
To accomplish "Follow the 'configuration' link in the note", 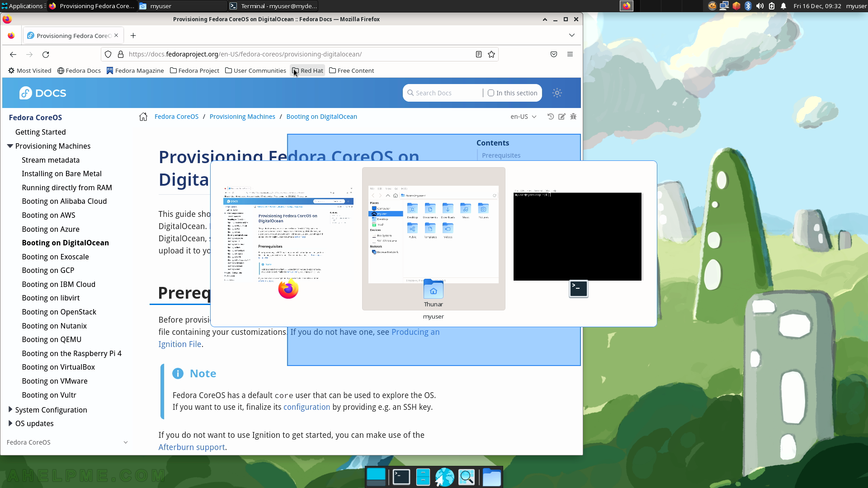I will coord(307,407).
